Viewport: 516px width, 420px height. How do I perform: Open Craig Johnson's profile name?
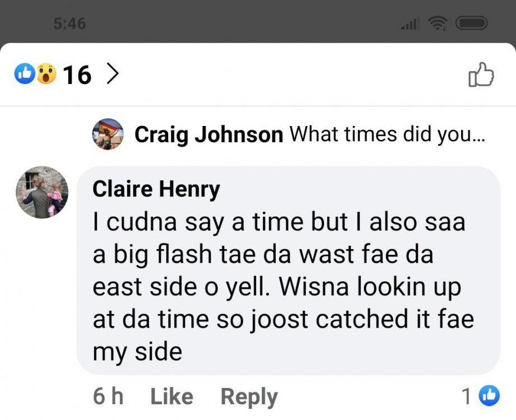[x=208, y=134]
